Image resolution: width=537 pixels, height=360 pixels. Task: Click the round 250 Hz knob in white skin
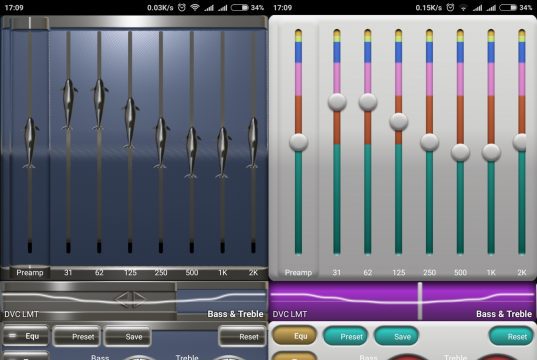(x=429, y=142)
